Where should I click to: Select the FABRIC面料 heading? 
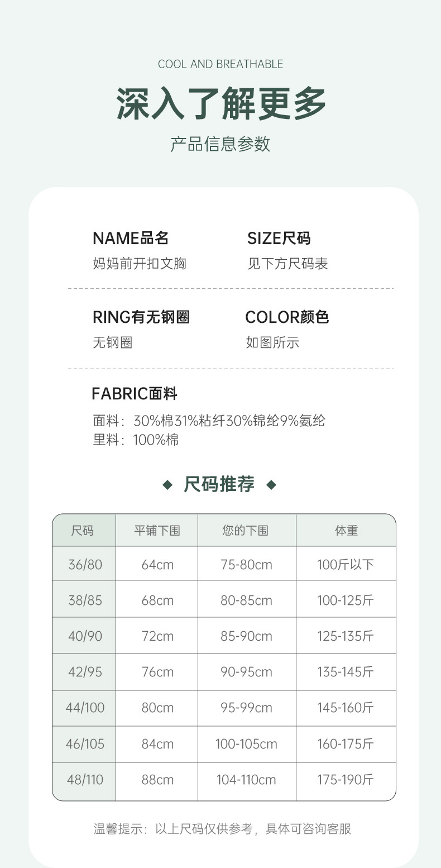(135, 394)
